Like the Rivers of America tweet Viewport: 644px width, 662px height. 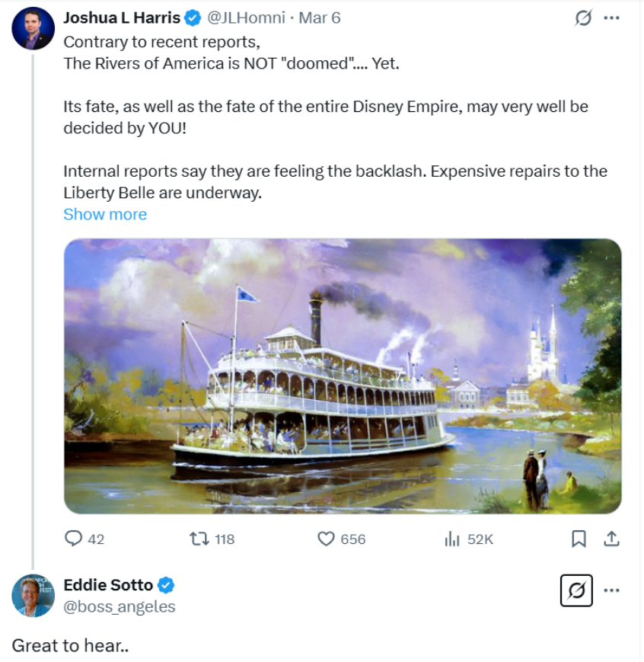327,539
